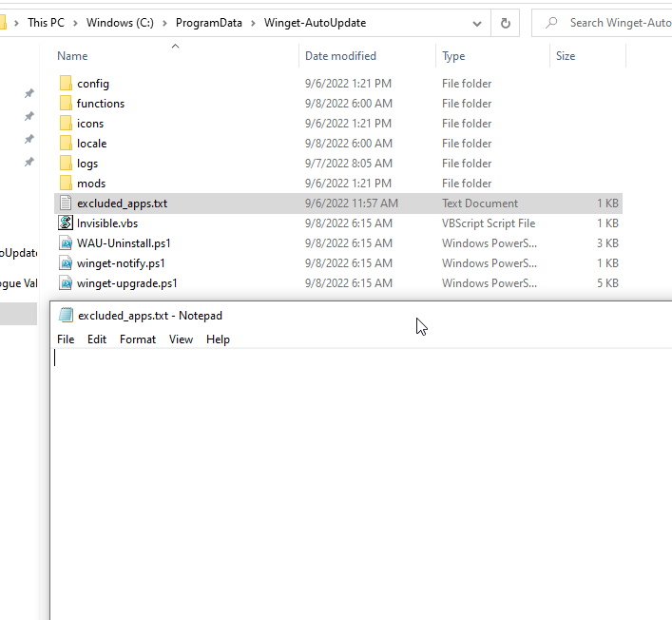Expand the chevron after ProgramData
This screenshot has height=620, width=672.
coord(253,23)
